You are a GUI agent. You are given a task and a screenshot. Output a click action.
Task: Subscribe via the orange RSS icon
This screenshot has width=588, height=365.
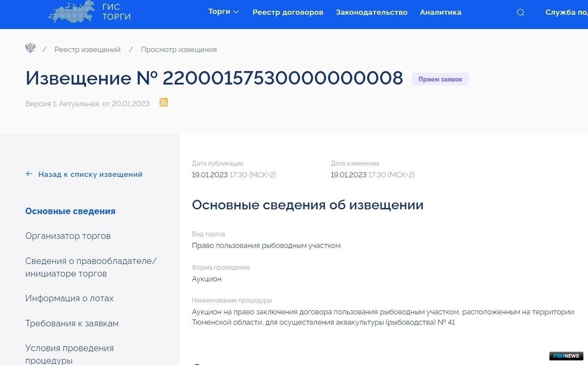click(164, 102)
